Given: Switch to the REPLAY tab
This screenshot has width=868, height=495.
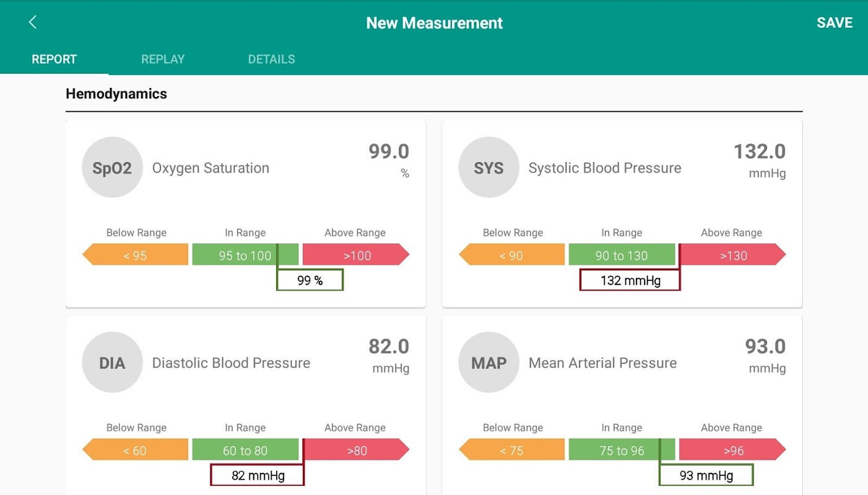Looking at the screenshot, I should click(163, 59).
